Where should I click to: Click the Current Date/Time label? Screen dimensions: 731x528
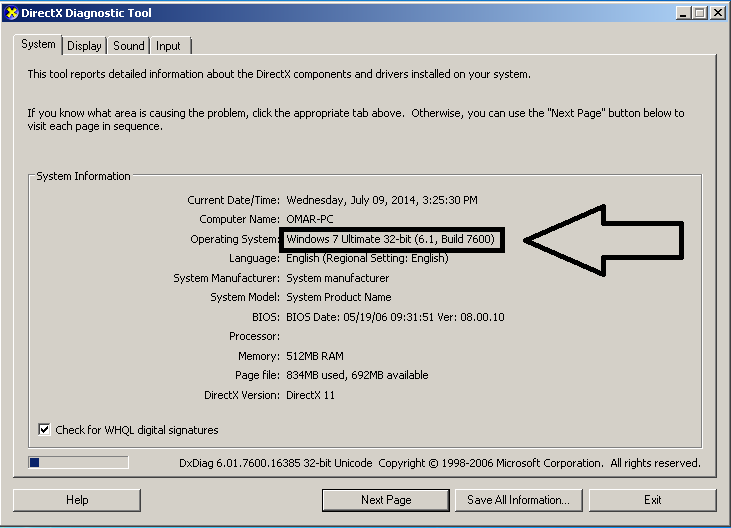pyautogui.click(x=234, y=200)
